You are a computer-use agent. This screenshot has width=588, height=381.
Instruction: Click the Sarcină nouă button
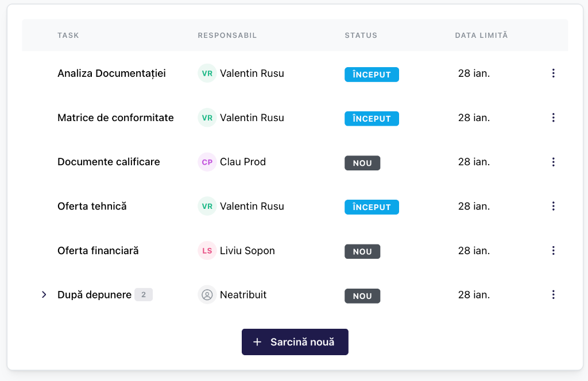[295, 342]
